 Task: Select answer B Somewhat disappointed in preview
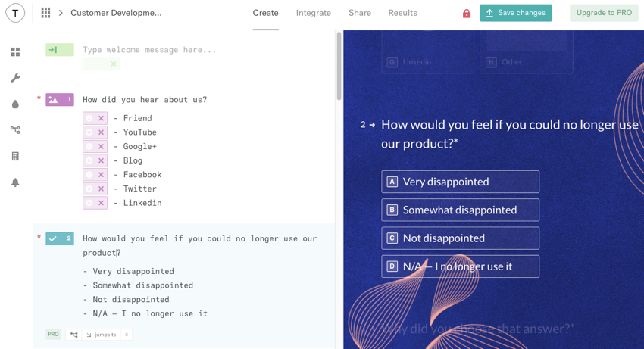(x=460, y=210)
